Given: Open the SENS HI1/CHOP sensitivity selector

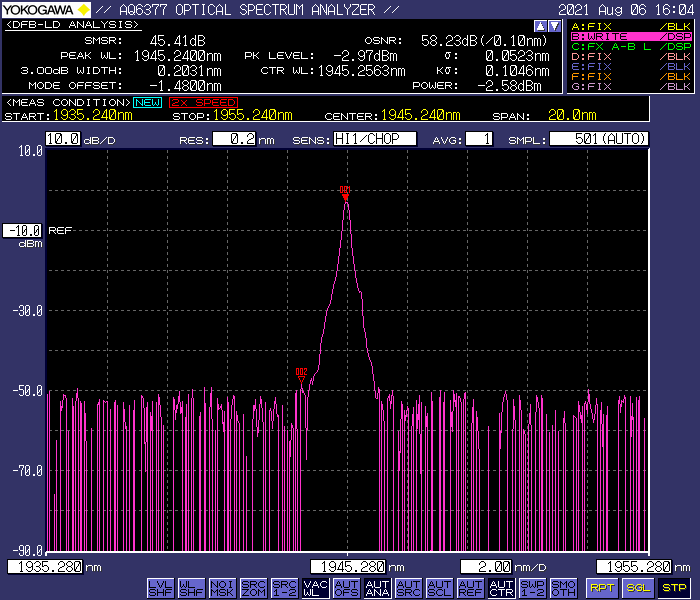Looking at the screenshot, I should (374, 140).
